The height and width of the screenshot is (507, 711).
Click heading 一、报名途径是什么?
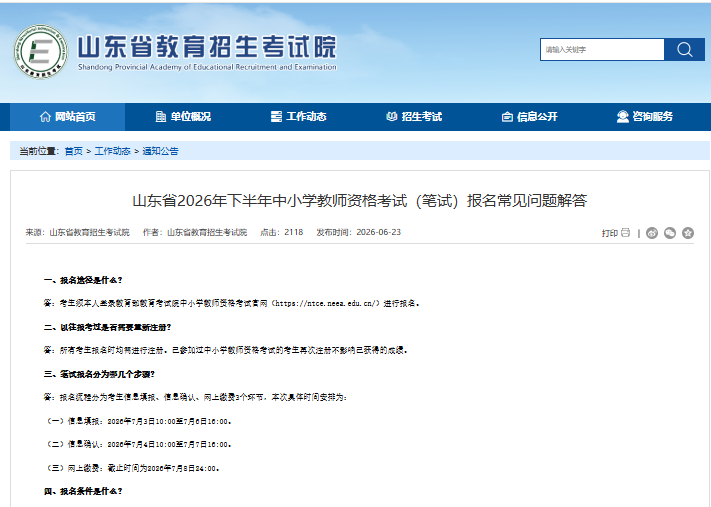83,280
